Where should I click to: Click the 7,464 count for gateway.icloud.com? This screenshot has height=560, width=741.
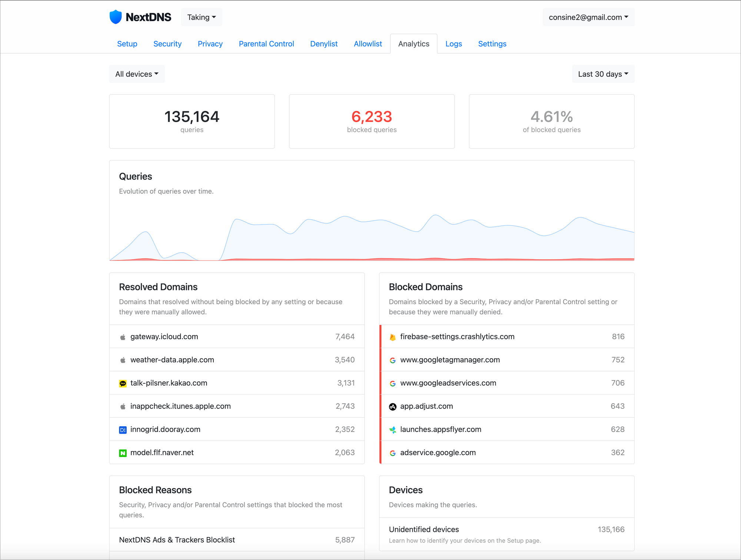click(x=345, y=337)
